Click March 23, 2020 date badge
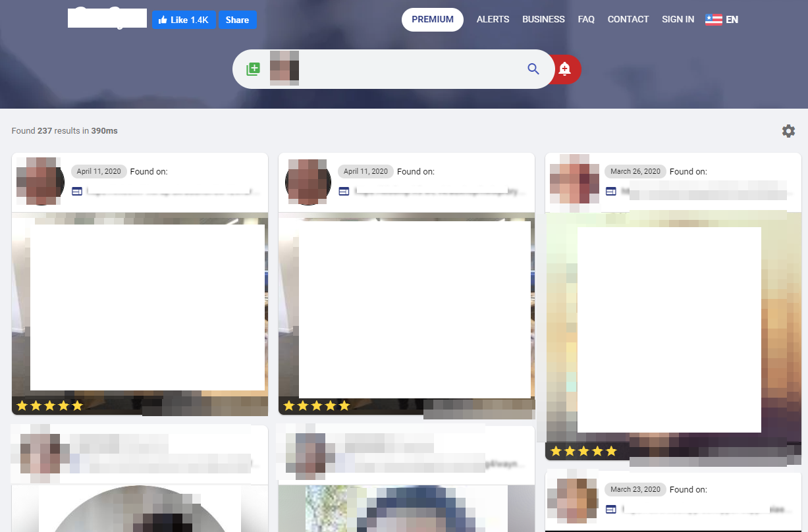The image size is (808, 532). pos(635,489)
